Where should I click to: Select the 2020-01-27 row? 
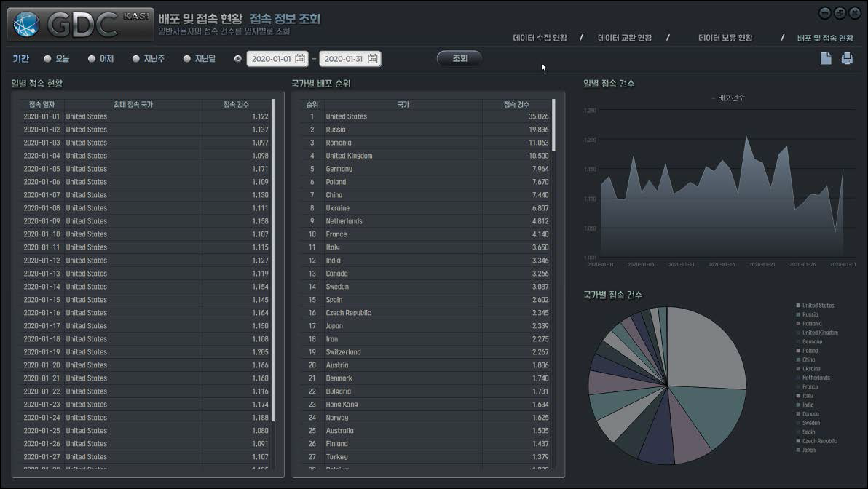(x=146, y=456)
